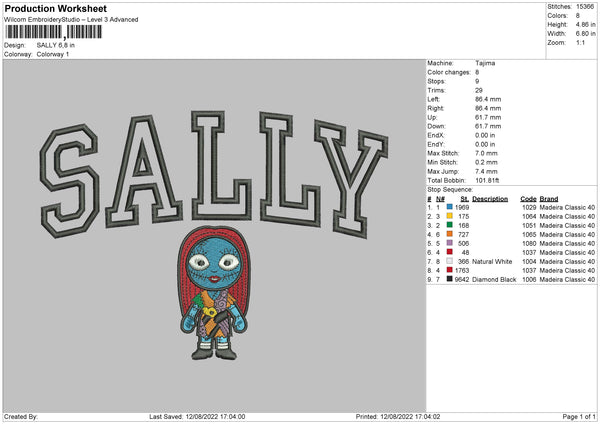
Task: Pick the green swatch in stop row 3
Action: tap(450, 225)
